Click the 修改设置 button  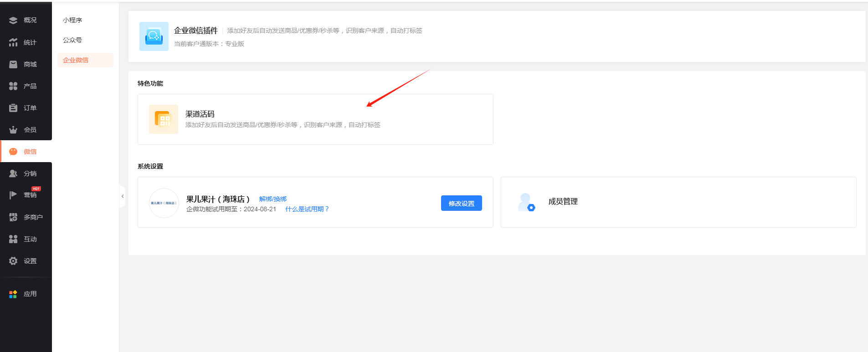[x=462, y=203]
